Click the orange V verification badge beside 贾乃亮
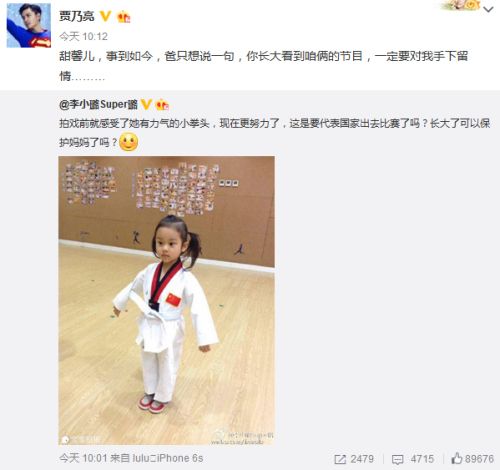This screenshot has height=470, width=500. (x=106, y=16)
